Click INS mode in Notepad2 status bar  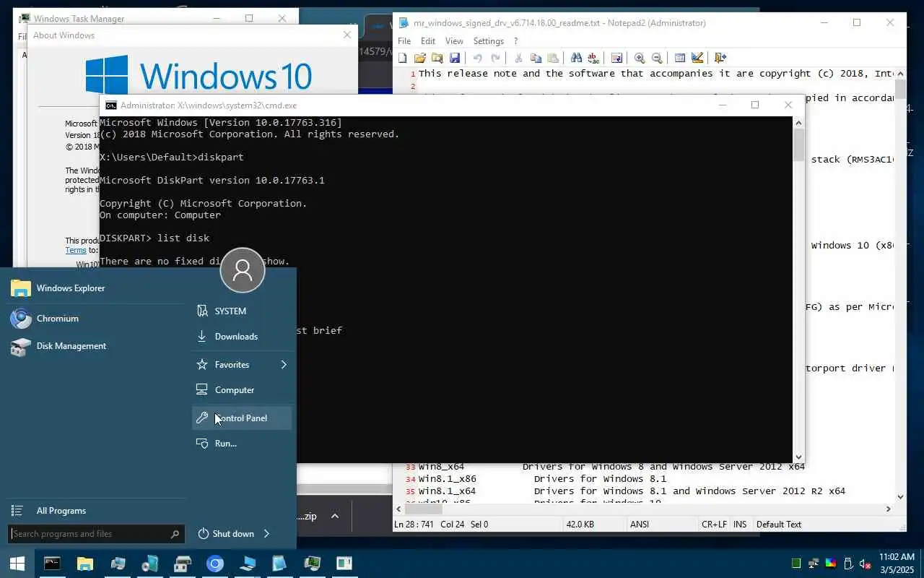(740, 525)
